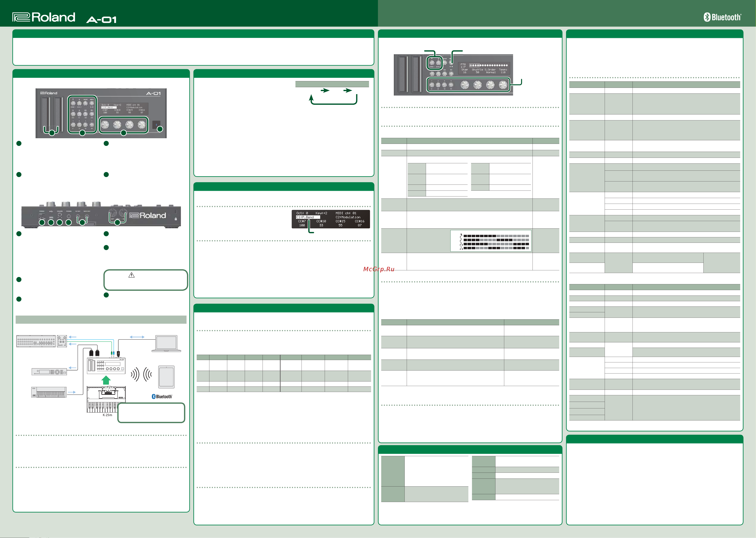Select the sound module illustration in the diagram
The height and width of the screenshot is (538, 756).
pos(49,372)
